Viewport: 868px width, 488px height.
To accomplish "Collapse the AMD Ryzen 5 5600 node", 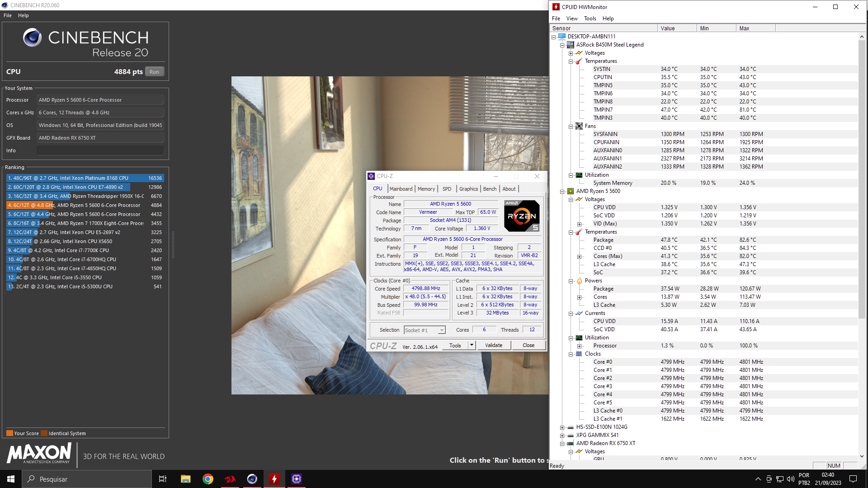I will [562, 192].
